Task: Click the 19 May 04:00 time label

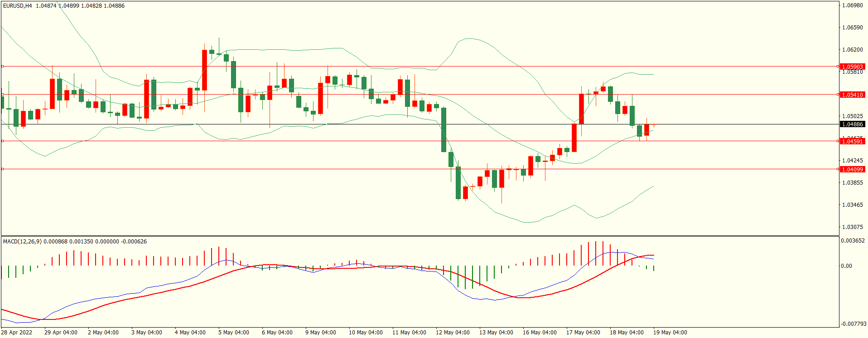Action: [x=670, y=333]
